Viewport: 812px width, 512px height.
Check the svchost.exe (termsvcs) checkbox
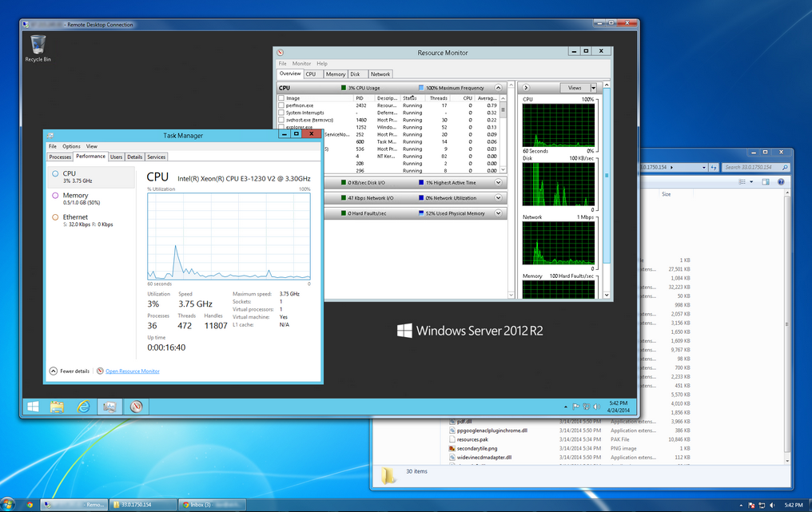tap(281, 120)
